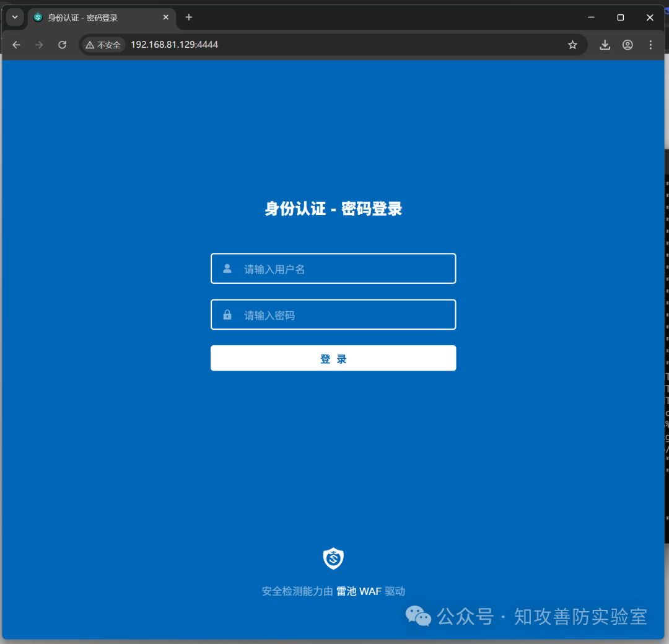Click the footer text 安全检测能力由
The image size is (669, 644).
297,591
